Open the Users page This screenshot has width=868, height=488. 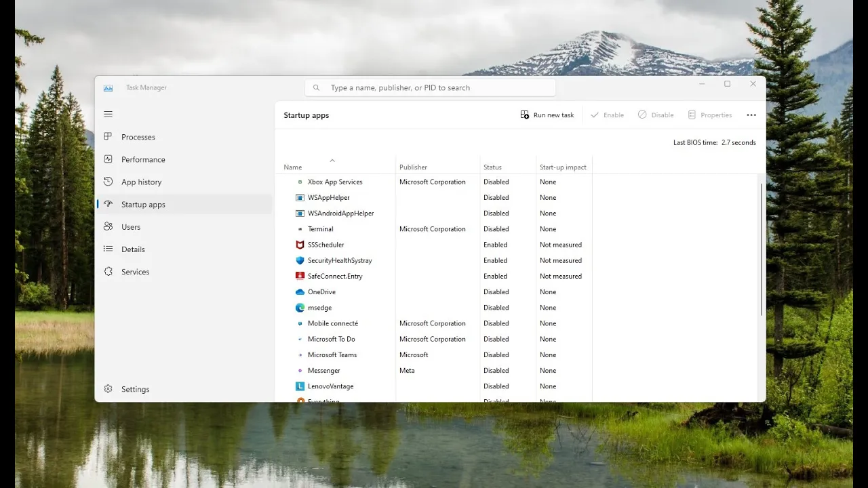[x=183, y=226]
